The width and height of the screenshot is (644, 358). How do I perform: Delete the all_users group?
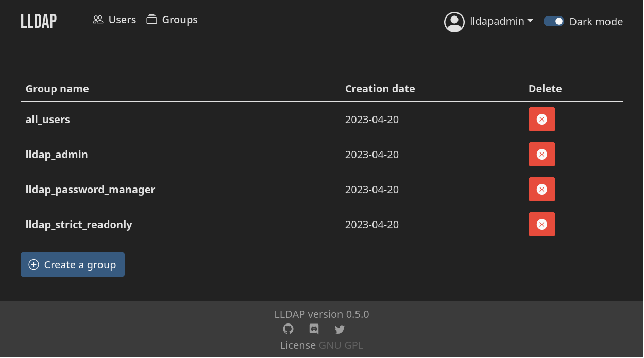[x=541, y=119]
